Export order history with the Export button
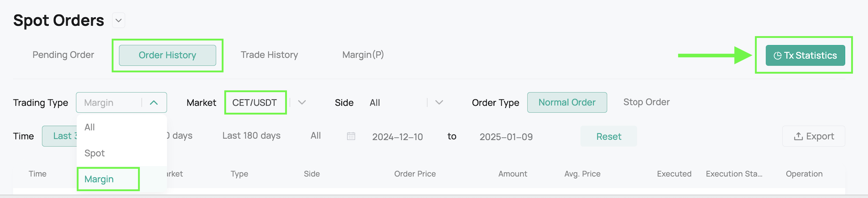Image resolution: width=868 pixels, height=198 pixels. tap(814, 136)
